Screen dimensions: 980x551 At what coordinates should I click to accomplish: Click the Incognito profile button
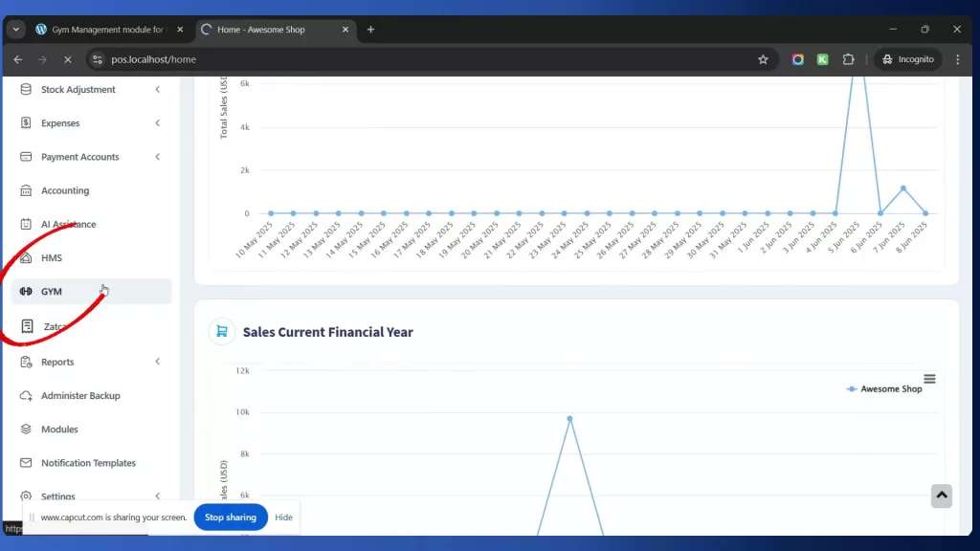(x=908, y=59)
